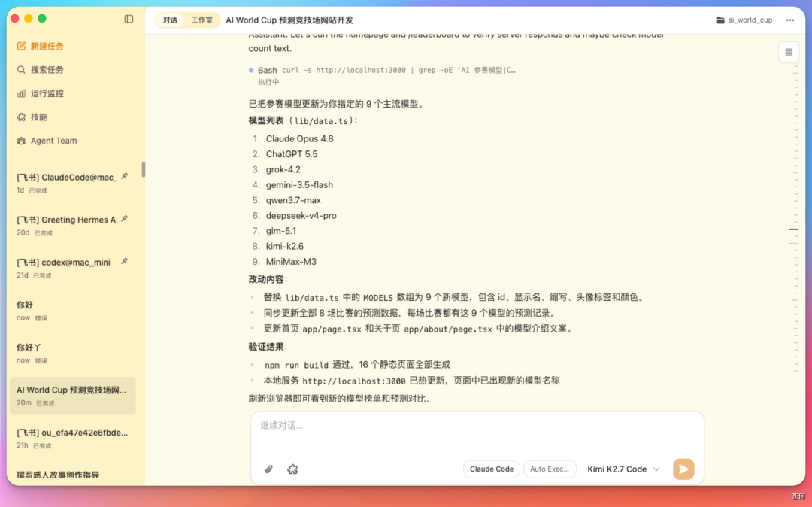Screen dimensions: 812x507
Task: Select the AI World Cup 预测竞技场网 task
Action: (x=72, y=396)
